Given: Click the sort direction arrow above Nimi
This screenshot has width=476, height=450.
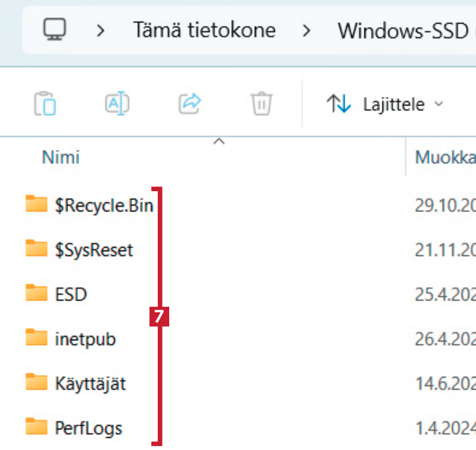Looking at the screenshot, I should click(x=219, y=142).
